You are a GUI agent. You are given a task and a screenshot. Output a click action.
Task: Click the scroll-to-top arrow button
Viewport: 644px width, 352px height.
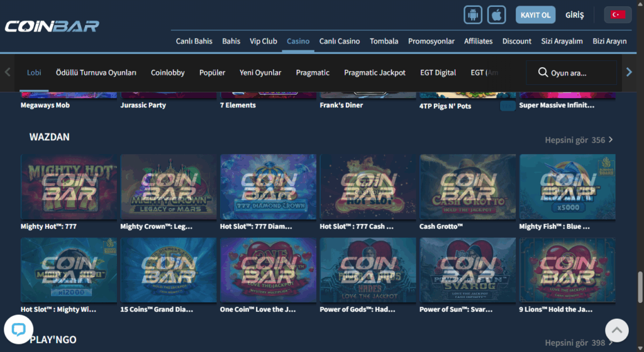(x=616, y=330)
